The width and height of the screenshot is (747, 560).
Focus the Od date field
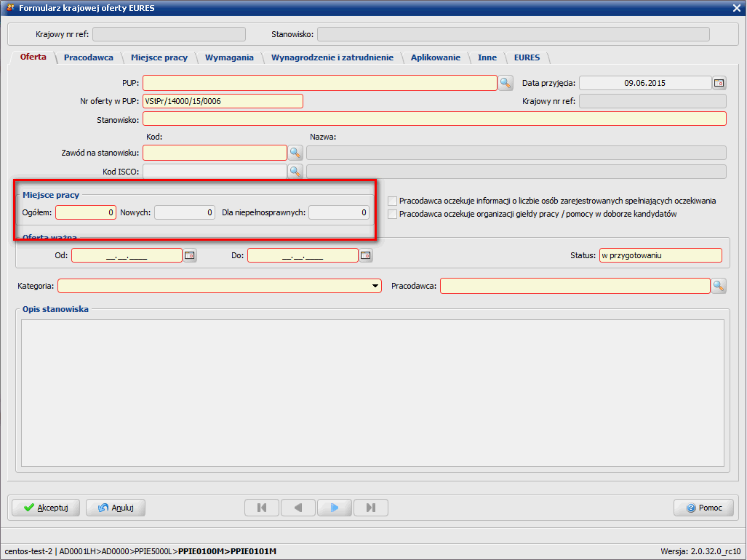point(127,256)
